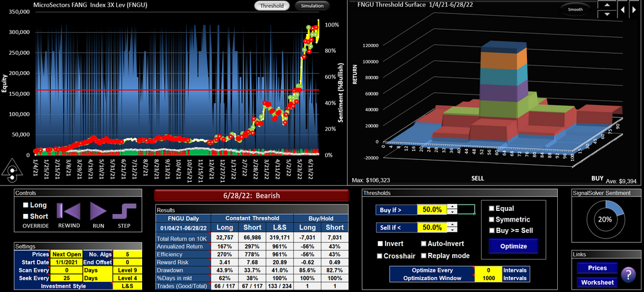This screenshot has width=644, height=292.
Task: Tilt the surface chart up with the arrow
Action: (606, 5)
